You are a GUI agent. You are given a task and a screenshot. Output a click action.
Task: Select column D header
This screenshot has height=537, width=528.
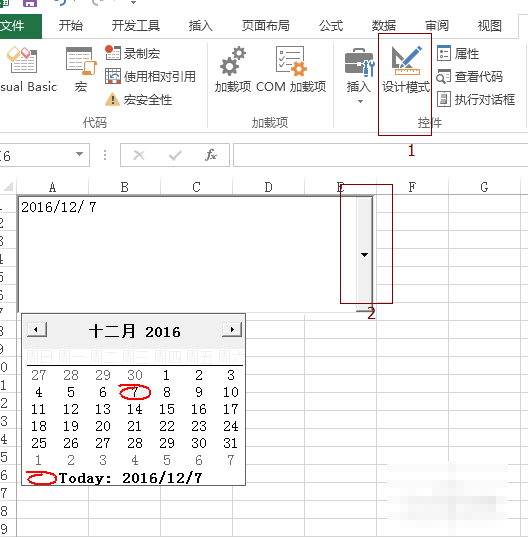[268, 187]
